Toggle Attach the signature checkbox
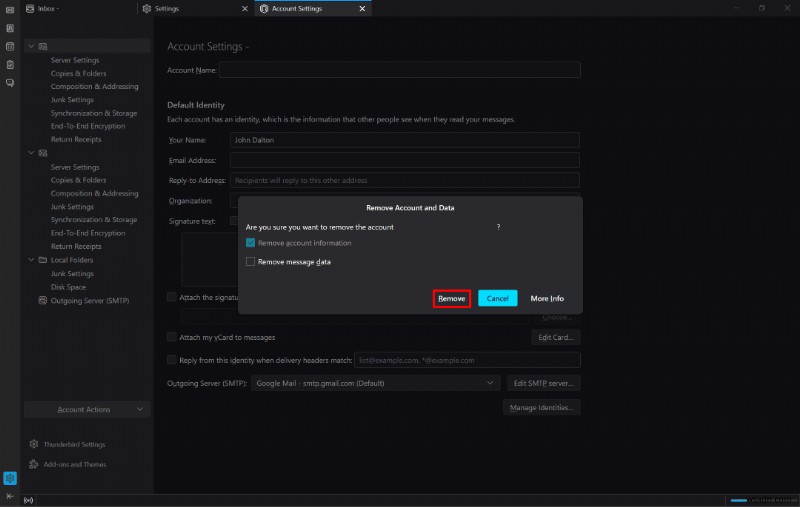 [172, 297]
